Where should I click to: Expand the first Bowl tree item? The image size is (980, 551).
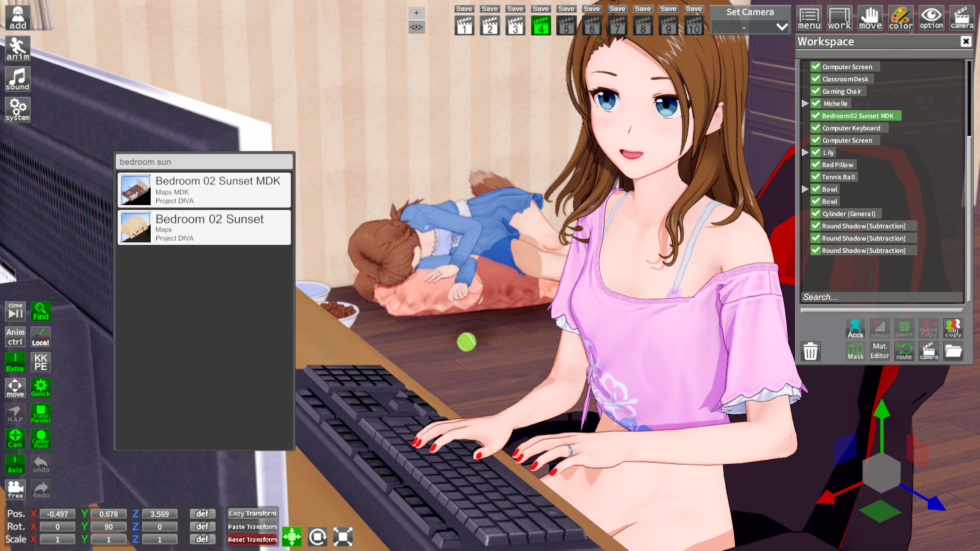click(805, 189)
